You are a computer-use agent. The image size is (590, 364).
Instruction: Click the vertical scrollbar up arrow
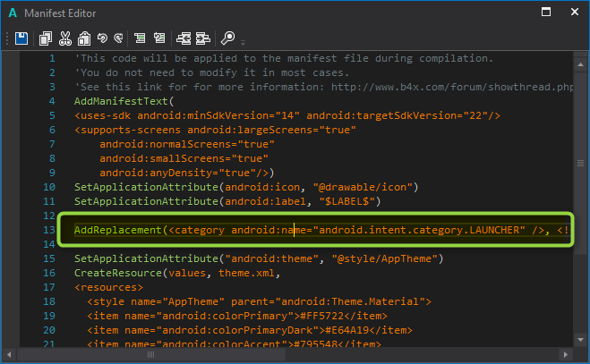tap(580, 64)
